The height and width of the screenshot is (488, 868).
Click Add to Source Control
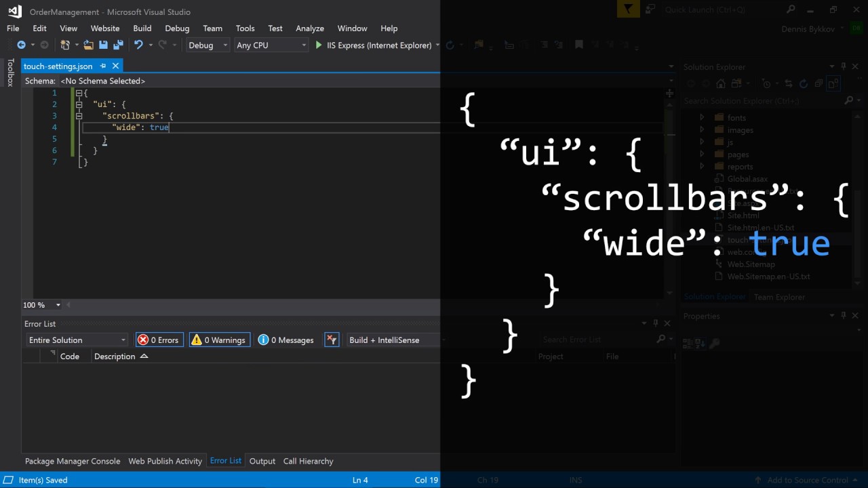[x=808, y=480]
